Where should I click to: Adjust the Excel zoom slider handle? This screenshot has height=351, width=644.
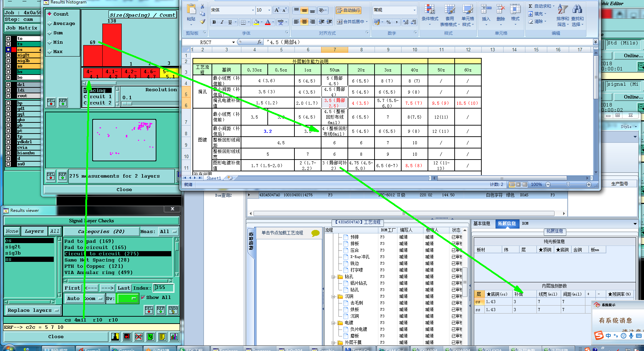(x=568, y=185)
